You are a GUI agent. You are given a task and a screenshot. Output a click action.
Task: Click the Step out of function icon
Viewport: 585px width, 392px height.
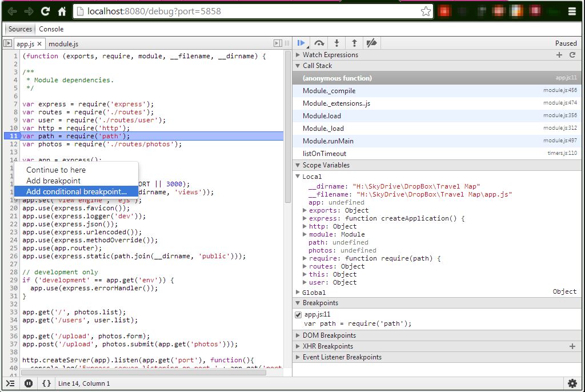tap(354, 43)
